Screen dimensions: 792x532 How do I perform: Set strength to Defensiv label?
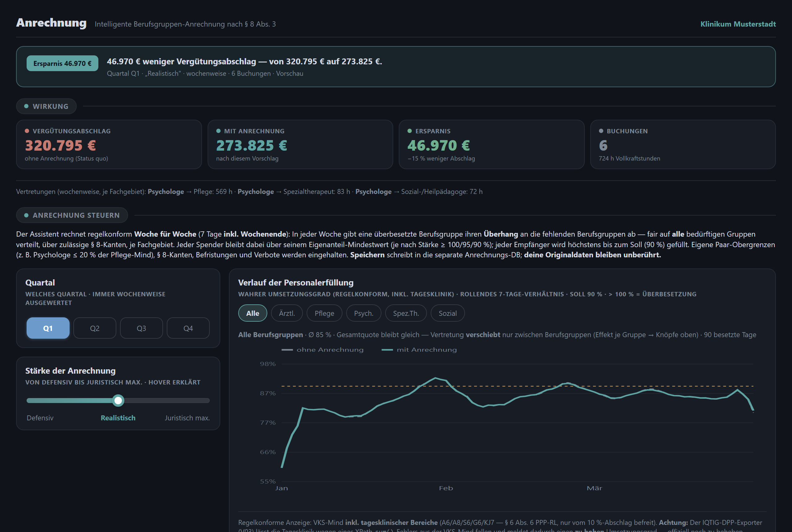[x=40, y=418]
